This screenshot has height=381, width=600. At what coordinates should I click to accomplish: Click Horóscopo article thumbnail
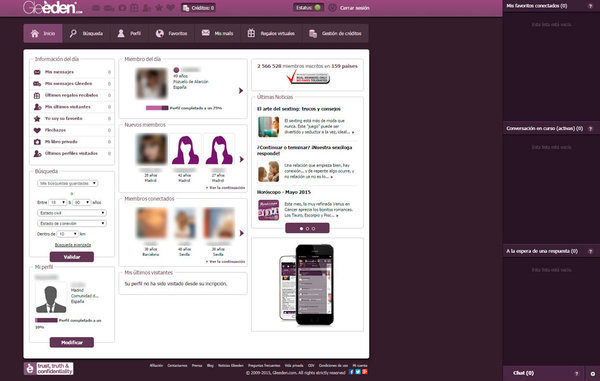pyautogui.click(x=269, y=210)
